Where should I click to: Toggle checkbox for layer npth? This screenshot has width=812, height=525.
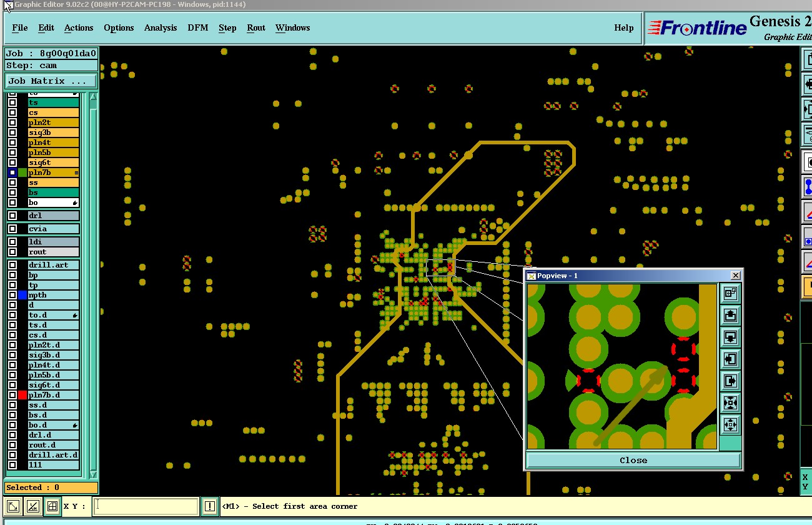[x=12, y=295]
